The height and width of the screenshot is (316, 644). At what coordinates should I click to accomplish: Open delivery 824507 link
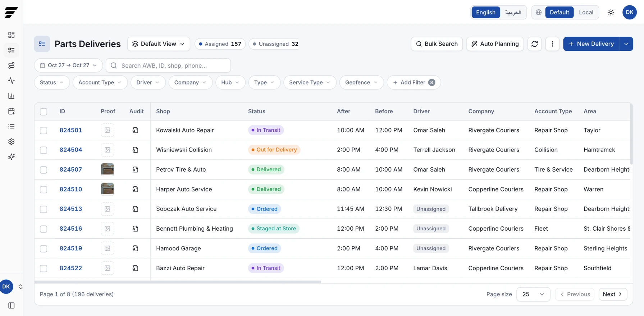point(71,170)
